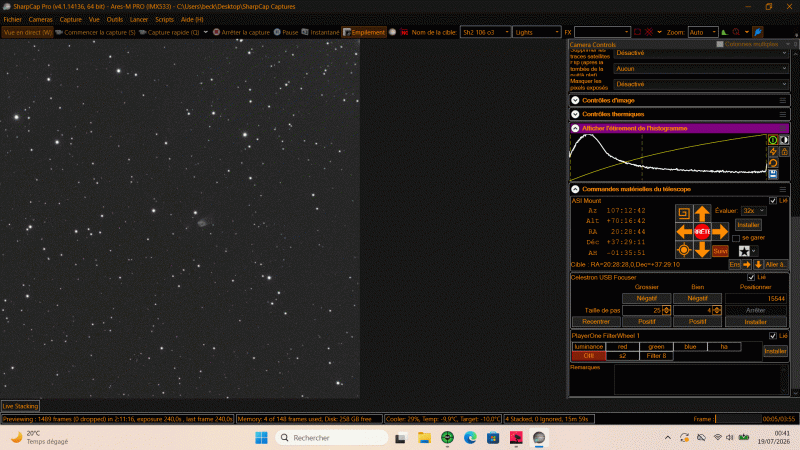Open the Masquer les pixels exposés dropdown
This screenshot has width=800, height=450.
pyautogui.click(x=701, y=84)
